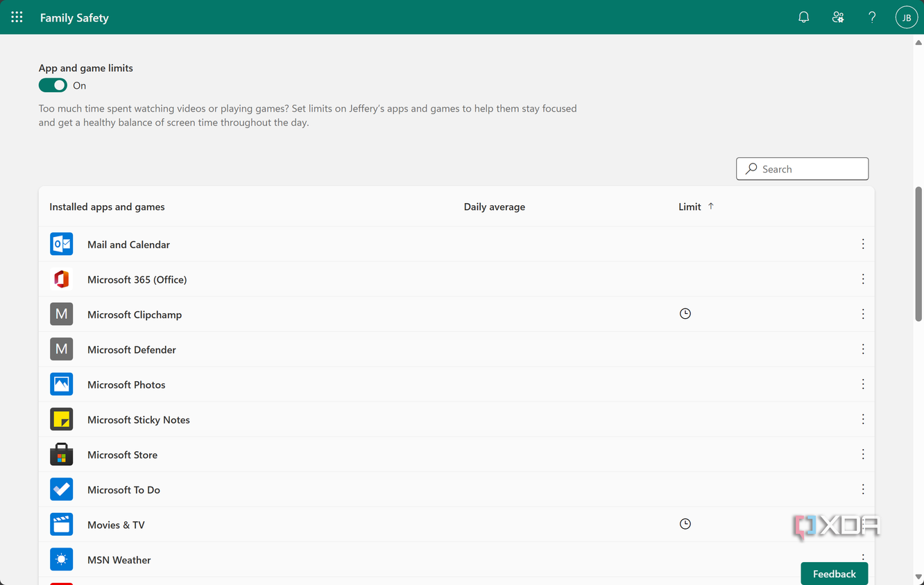Viewport: 924px width, 585px height.
Task: Click the Microsoft Clipchamp app icon
Action: click(x=62, y=314)
